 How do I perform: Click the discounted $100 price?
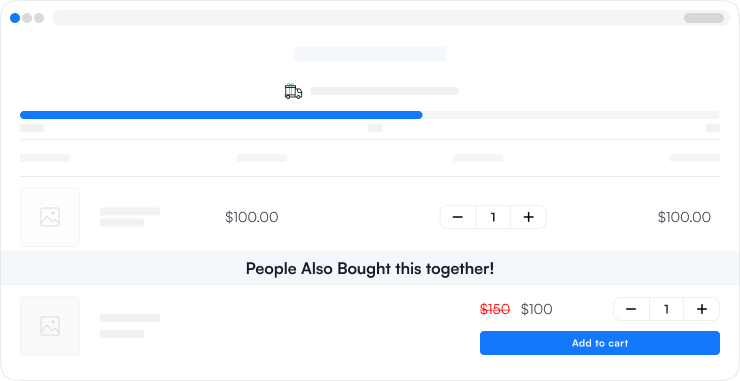click(x=537, y=309)
